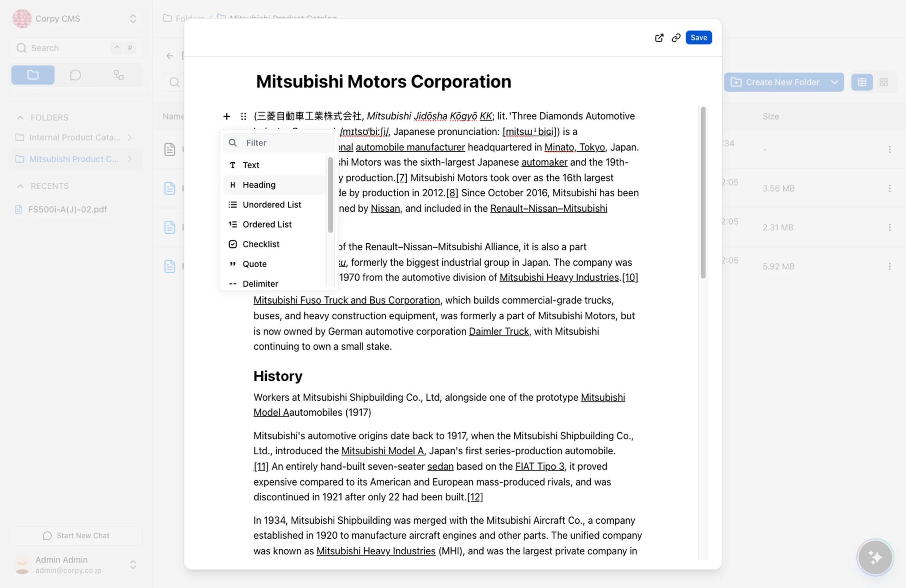Click the 5.92 MB row document icon
906x588 pixels.
coord(170,266)
